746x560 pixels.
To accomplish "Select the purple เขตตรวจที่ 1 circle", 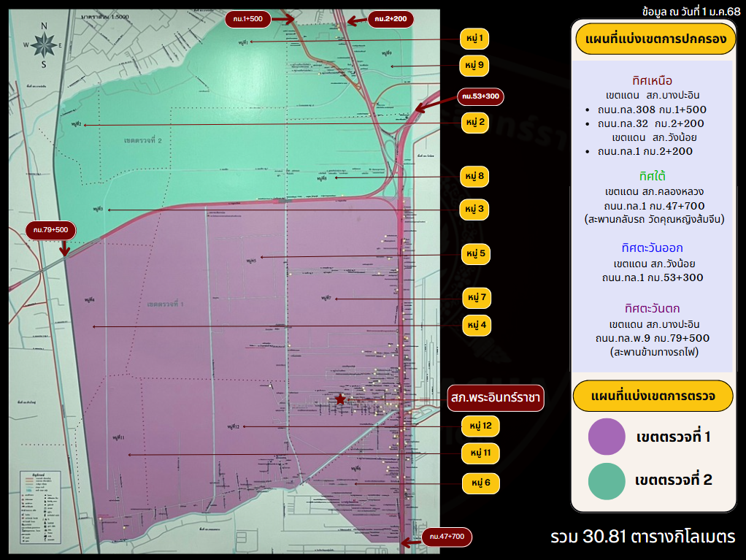I will (x=607, y=437).
